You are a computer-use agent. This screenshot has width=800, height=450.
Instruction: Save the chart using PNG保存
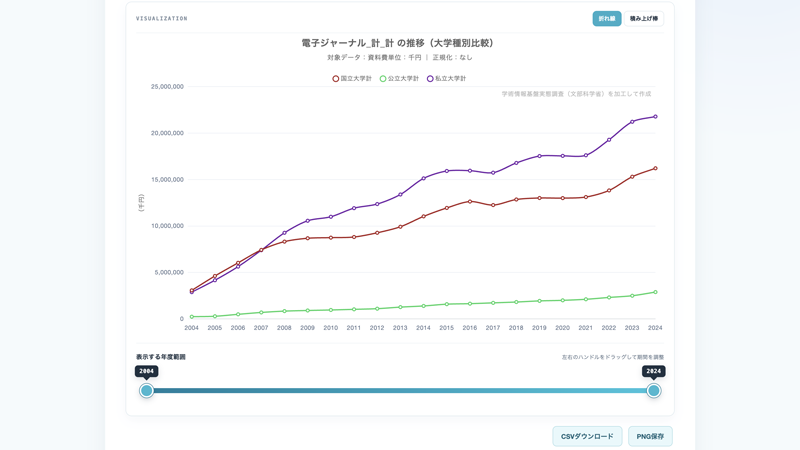(650, 436)
